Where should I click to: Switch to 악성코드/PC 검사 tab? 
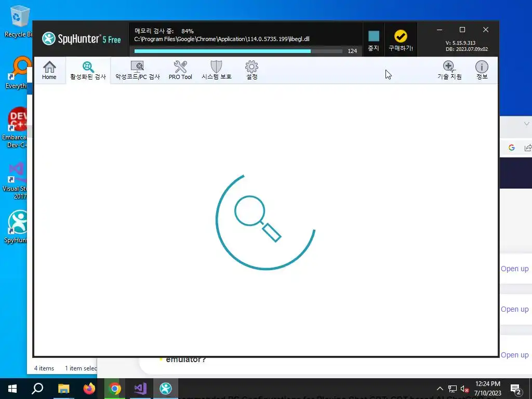click(137, 71)
